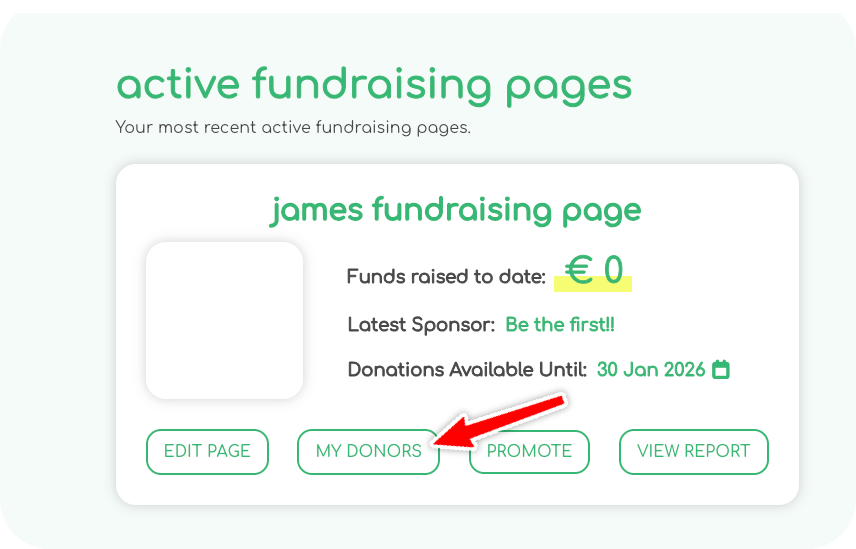Click the calendar icon beside the date
The height and width of the screenshot is (549, 856).
click(721, 370)
